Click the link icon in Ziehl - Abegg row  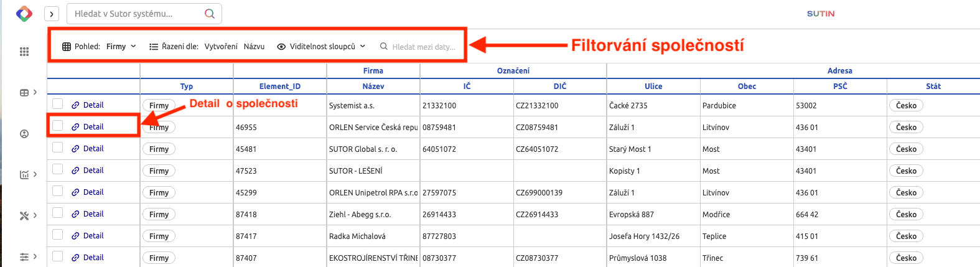coord(75,214)
